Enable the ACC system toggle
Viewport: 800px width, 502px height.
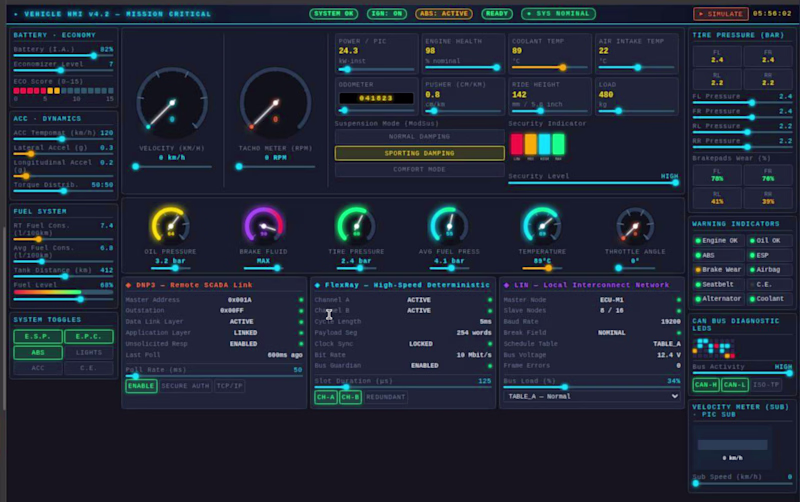pos(38,368)
